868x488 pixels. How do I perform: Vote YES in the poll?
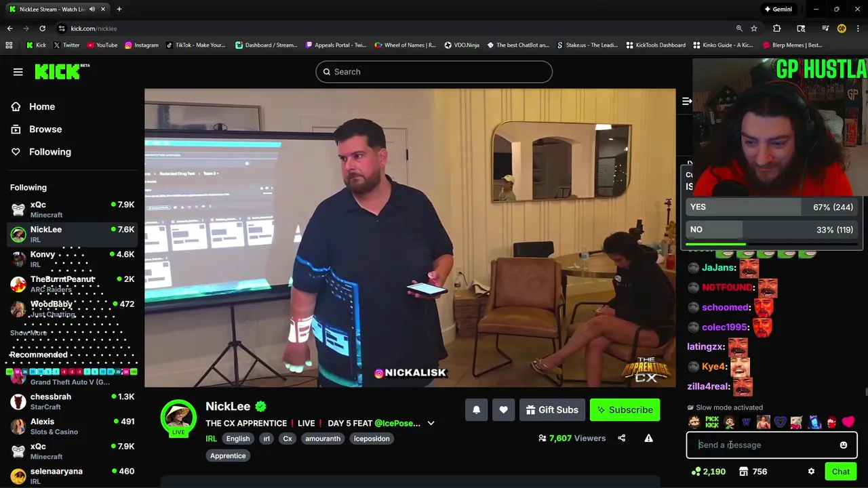[x=772, y=207]
